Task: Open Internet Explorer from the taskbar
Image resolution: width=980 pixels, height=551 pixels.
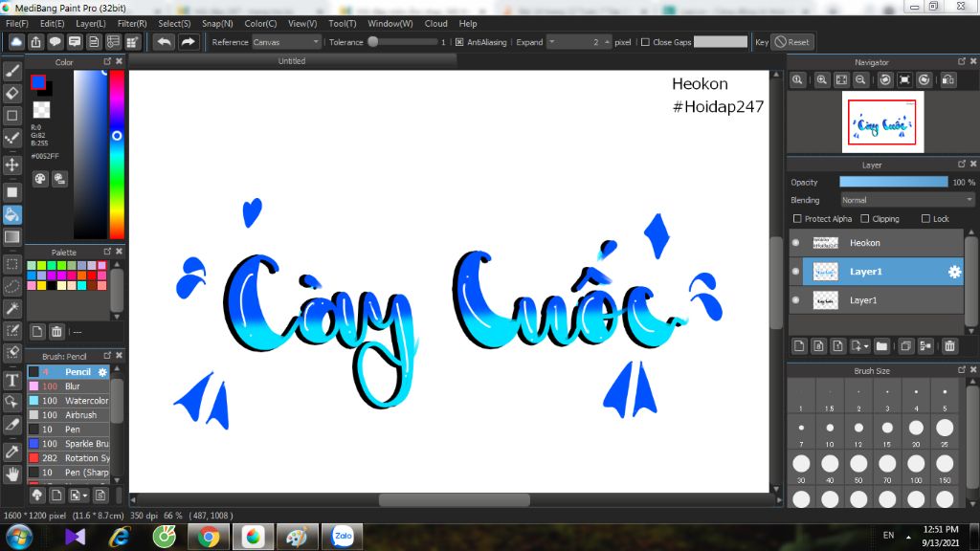Action: (x=119, y=537)
